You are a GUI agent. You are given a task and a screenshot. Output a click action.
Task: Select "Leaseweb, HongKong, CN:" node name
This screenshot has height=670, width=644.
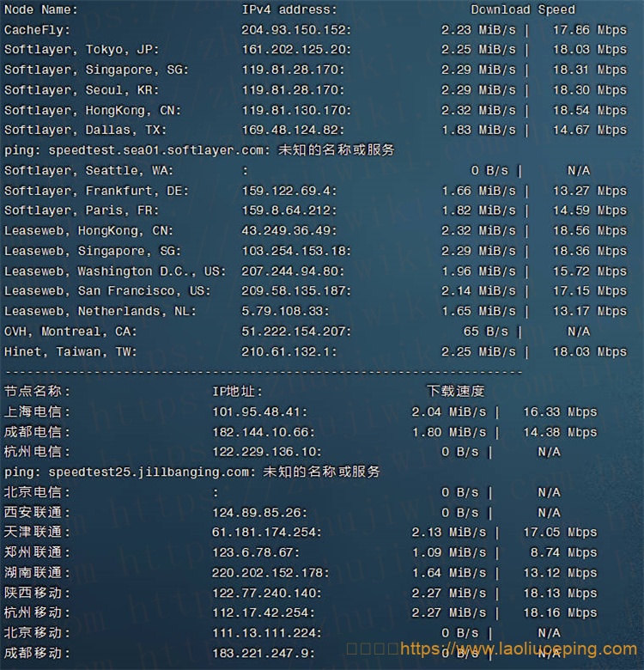(88, 231)
